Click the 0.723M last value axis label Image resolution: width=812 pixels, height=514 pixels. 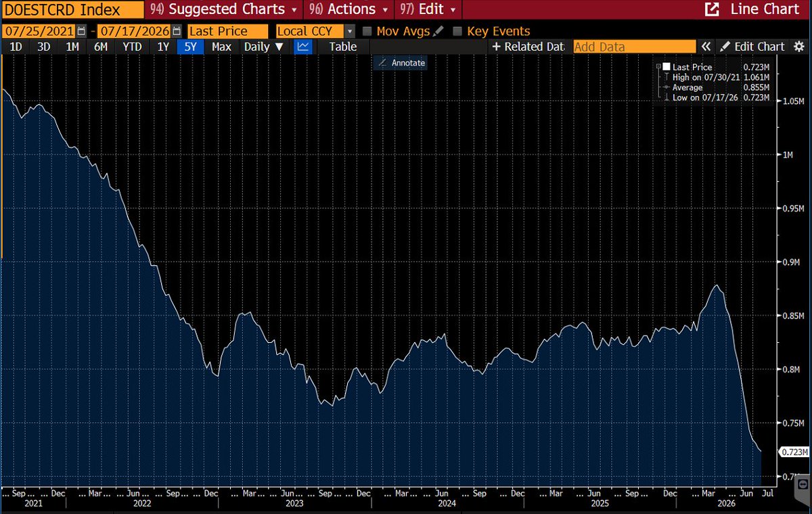(x=793, y=452)
